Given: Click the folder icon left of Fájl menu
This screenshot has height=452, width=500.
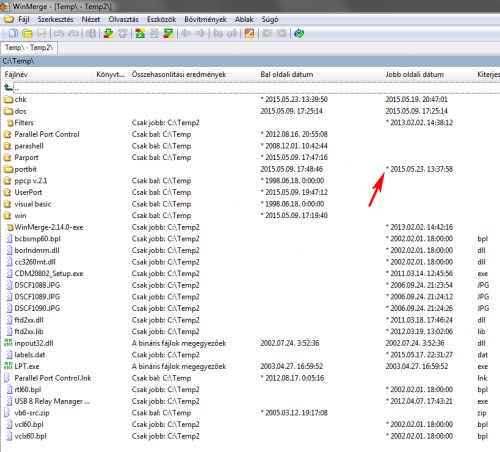Looking at the screenshot, I should pyautogui.click(x=9, y=19).
